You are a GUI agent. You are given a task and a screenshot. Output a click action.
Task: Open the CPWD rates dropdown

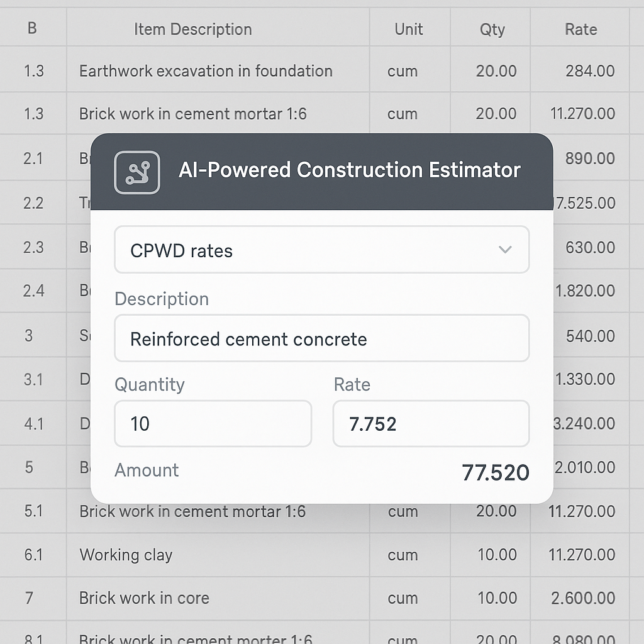coord(321,249)
